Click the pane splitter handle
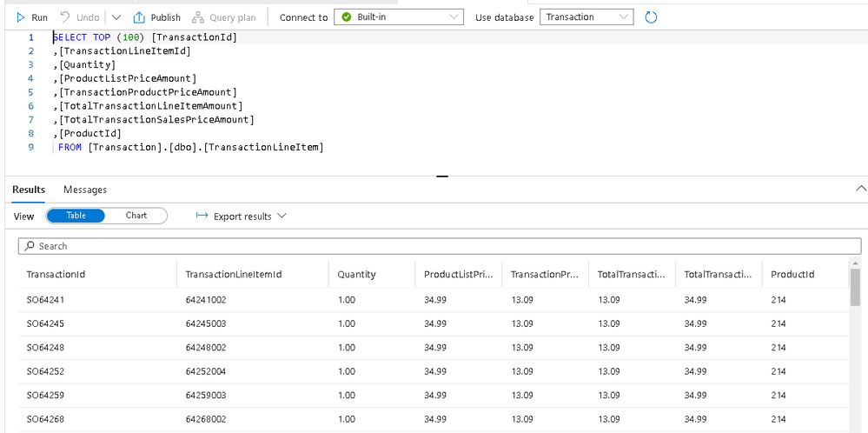Image resolution: width=868 pixels, height=433 pixels. [x=441, y=177]
